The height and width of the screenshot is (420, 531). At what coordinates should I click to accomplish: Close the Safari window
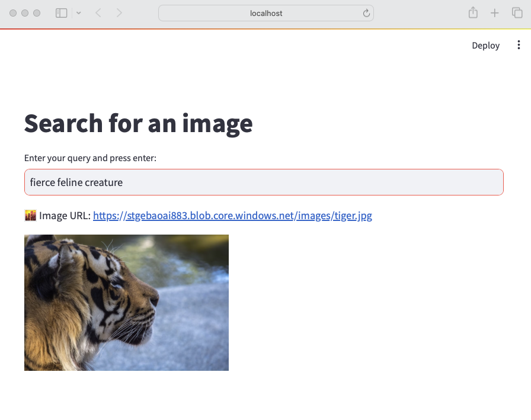coord(14,13)
